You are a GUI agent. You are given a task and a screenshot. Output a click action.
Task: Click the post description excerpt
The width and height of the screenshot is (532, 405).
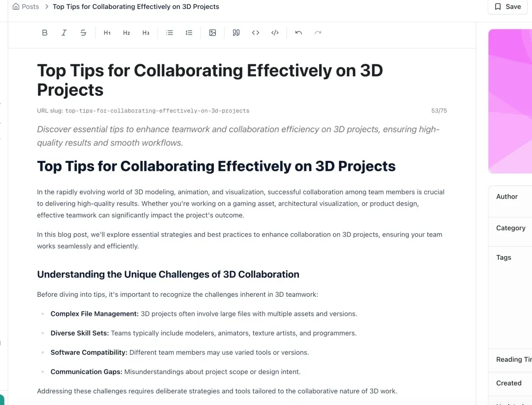point(238,136)
